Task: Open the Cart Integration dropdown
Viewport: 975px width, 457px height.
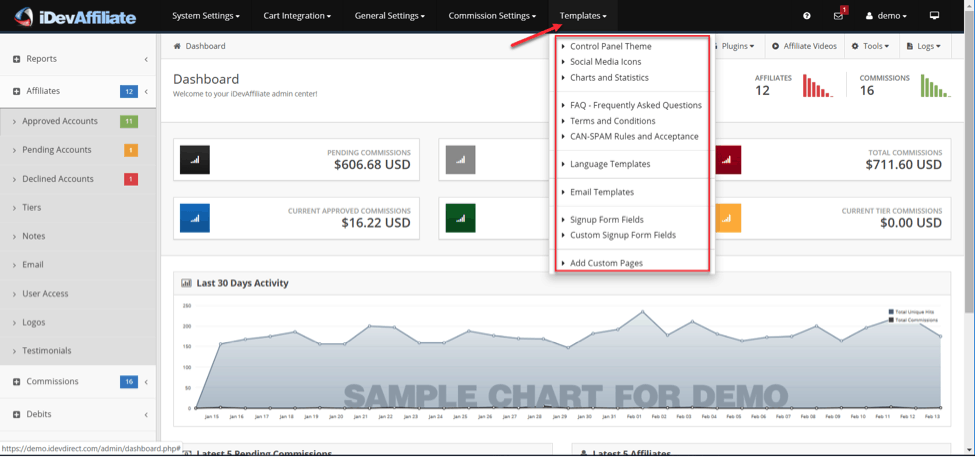Action: (x=297, y=16)
